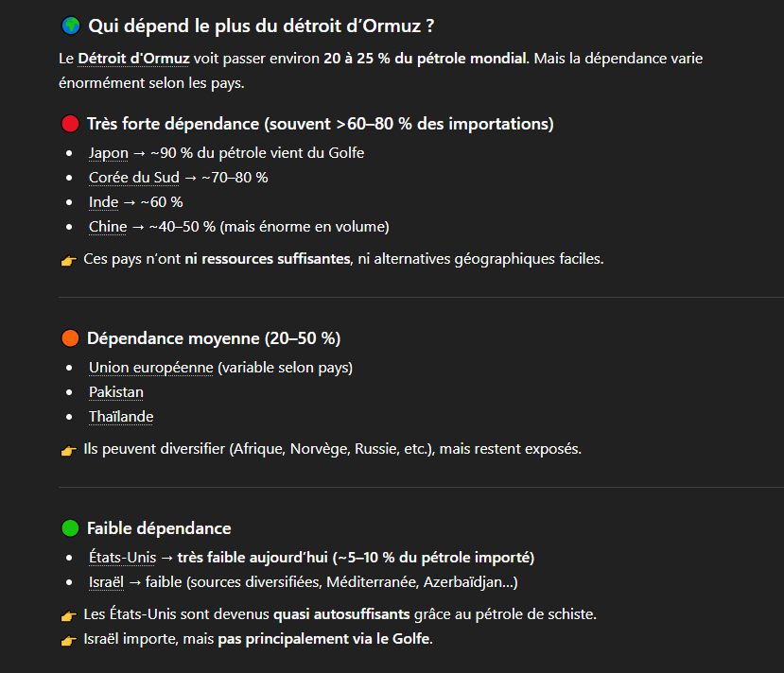784x673 pixels.
Task: Open the Israël entity link
Action: pos(108,582)
